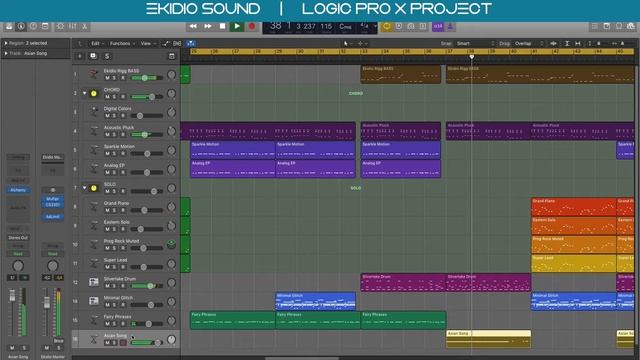Select first Asian Song region on track 16
The image size is (640, 360).
pyautogui.click(x=489, y=339)
